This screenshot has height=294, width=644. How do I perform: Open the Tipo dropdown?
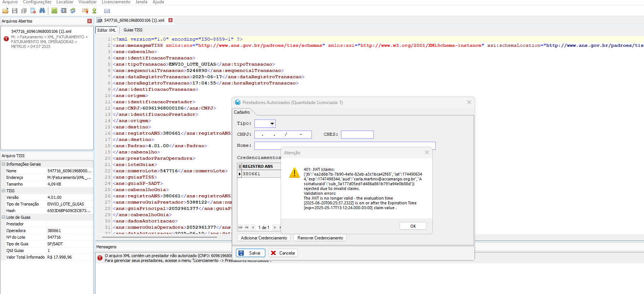tap(272, 124)
